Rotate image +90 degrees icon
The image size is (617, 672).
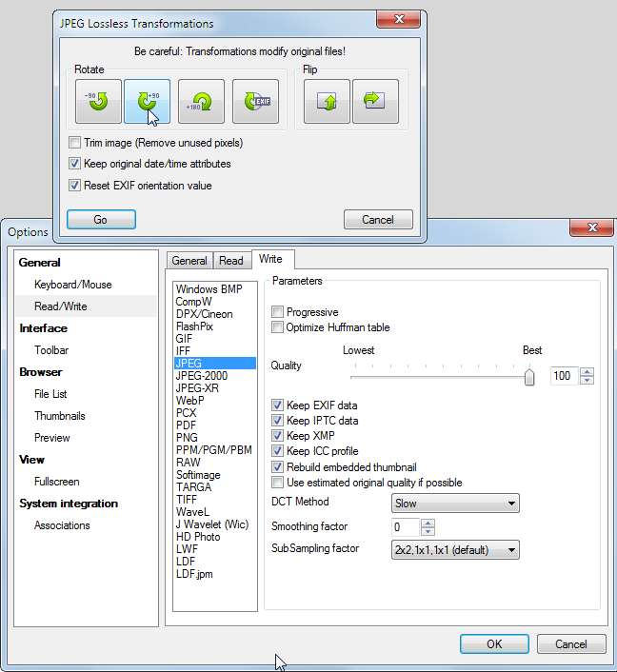(147, 101)
